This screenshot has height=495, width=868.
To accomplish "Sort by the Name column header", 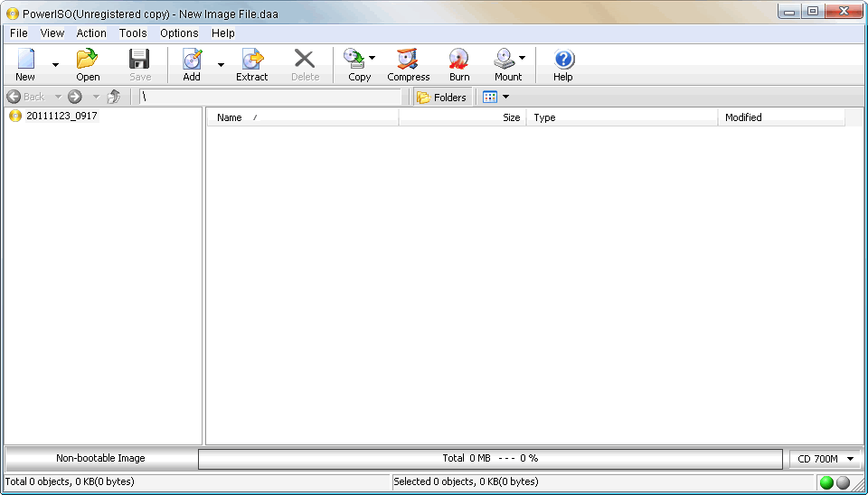I will (303, 117).
